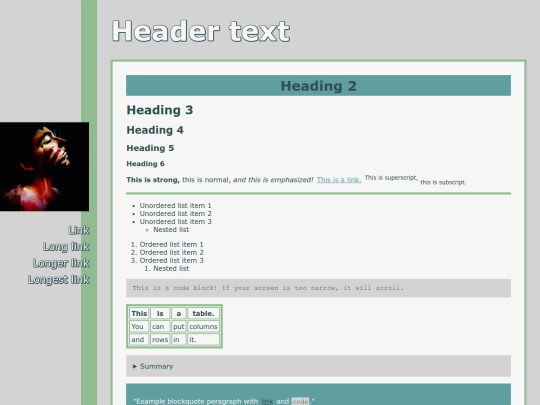Select the Heading 4 text
The width and height of the screenshot is (540, 405).
coord(155,130)
